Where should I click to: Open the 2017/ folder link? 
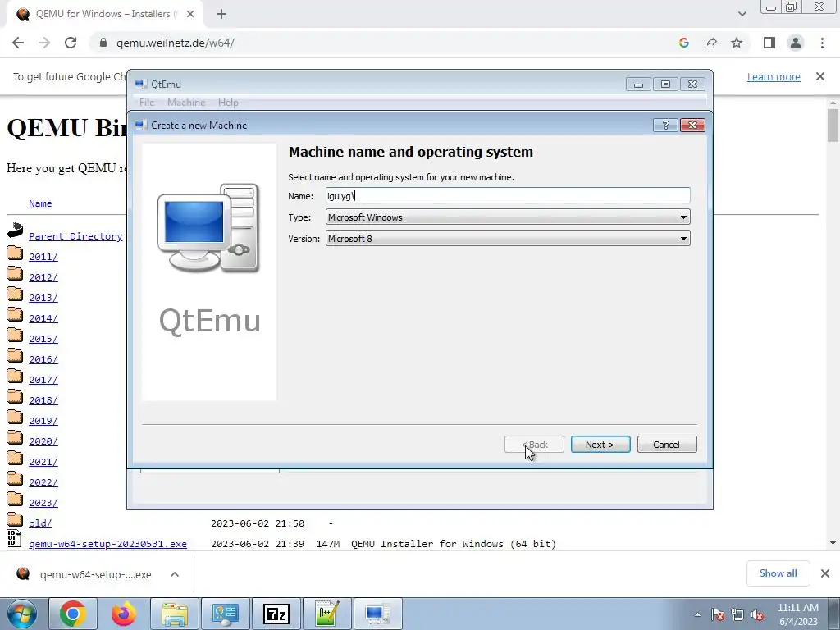point(43,380)
